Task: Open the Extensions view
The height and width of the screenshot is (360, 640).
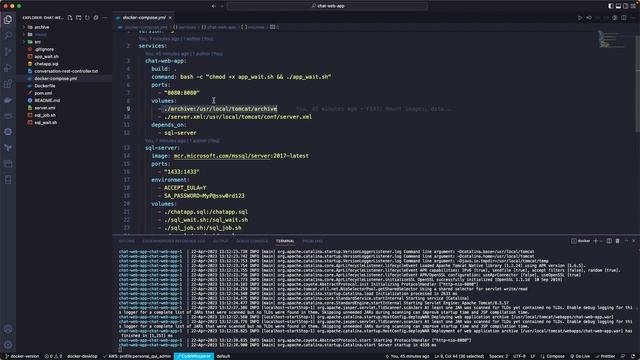Action: pyautogui.click(x=8, y=84)
